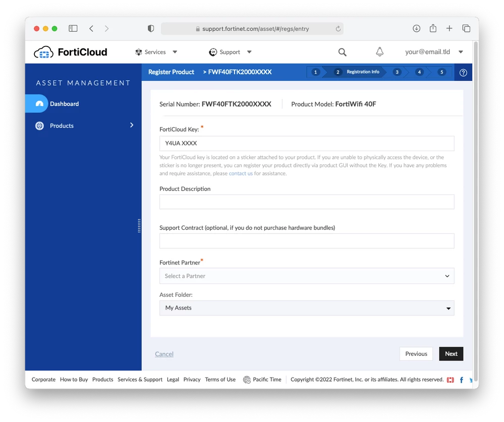
Task: Toggle the Safari sidebar icon
Action: [x=73, y=29]
